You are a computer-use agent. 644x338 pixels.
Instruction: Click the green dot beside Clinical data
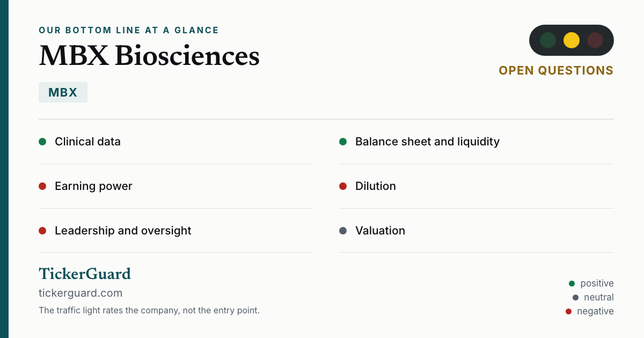pos(42,142)
